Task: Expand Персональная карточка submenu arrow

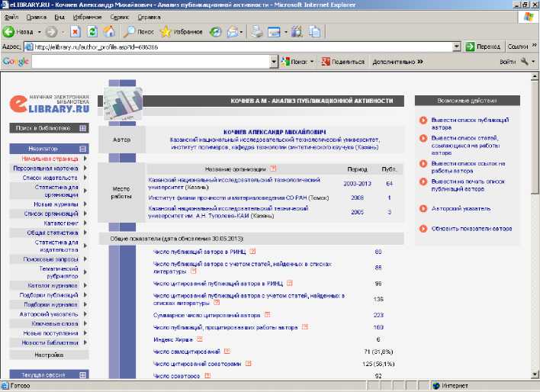Action: 85,168
